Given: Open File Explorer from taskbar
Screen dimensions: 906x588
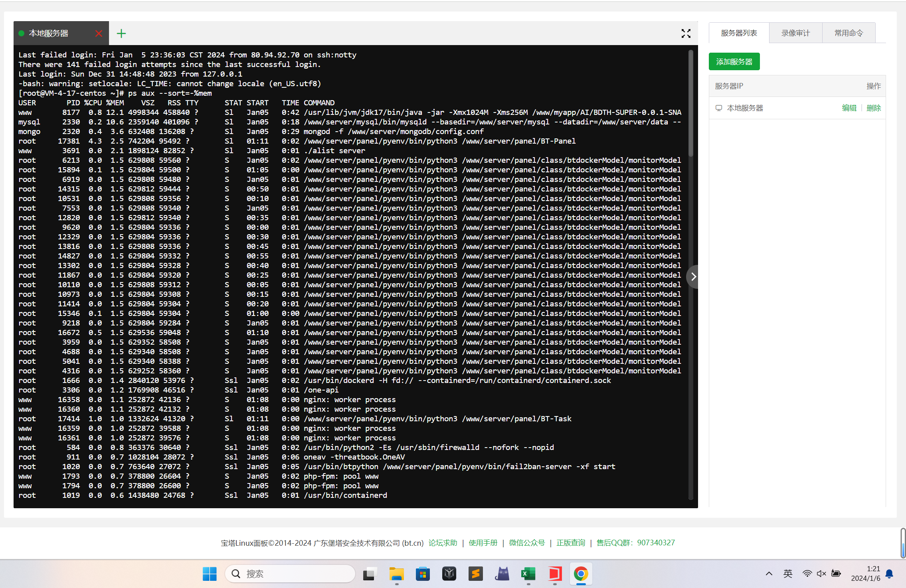Looking at the screenshot, I should tap(396, 574).
